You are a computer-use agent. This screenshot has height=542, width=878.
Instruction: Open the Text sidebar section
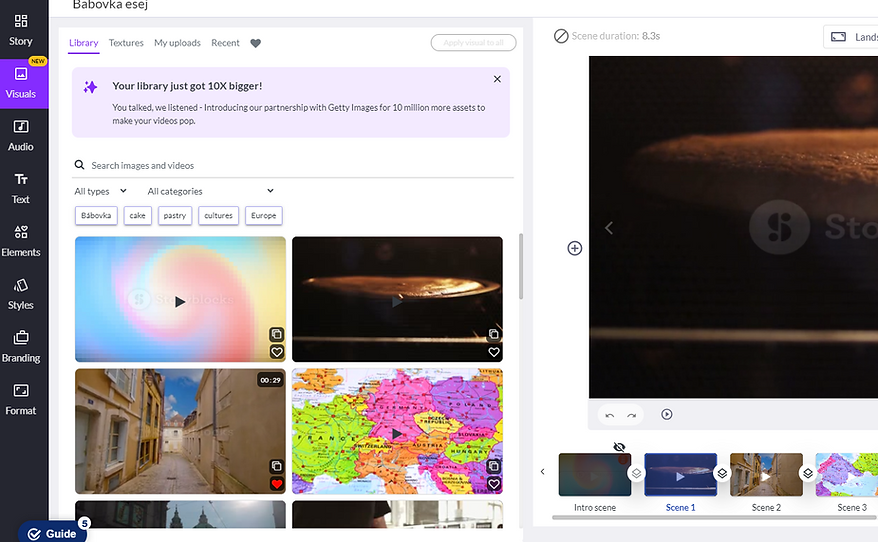click(x=21, y=189)
